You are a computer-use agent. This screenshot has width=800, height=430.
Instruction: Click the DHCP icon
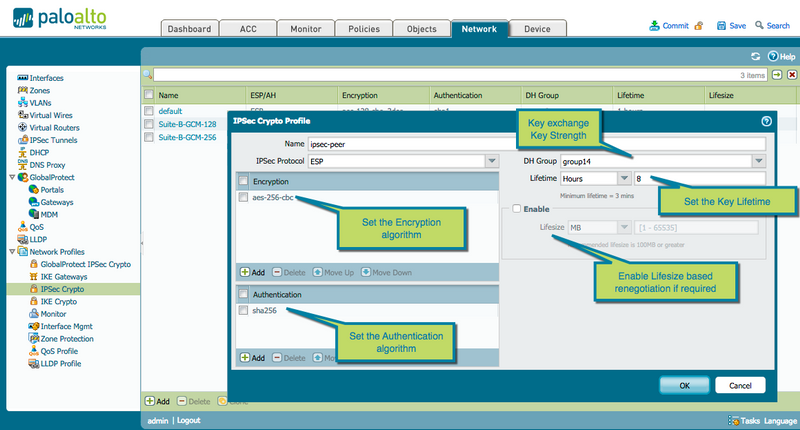pyautogui.click(x=22, y=152)
